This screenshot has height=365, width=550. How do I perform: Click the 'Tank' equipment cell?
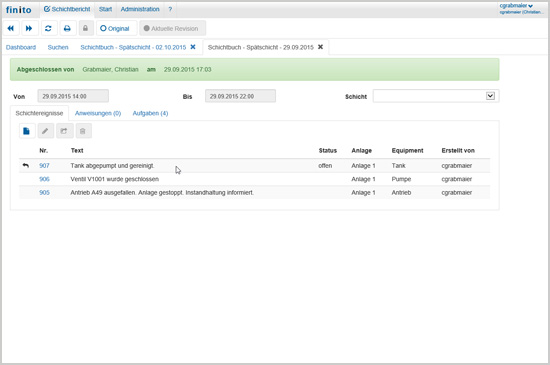pos(398,165)
